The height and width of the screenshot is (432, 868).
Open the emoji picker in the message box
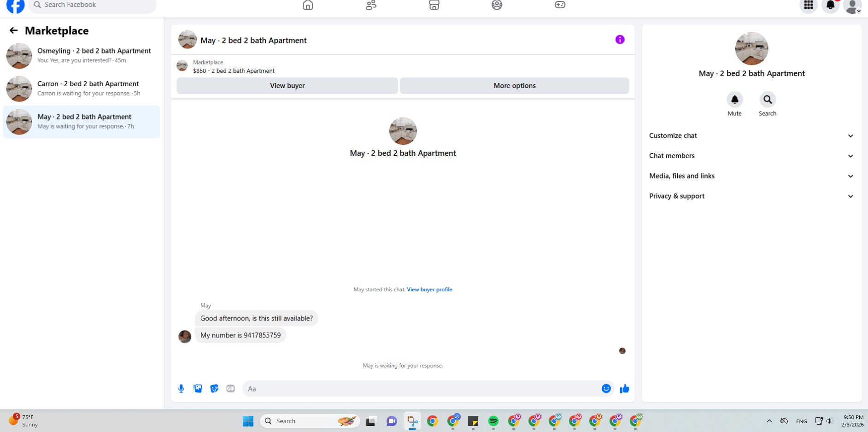point(606,389)
